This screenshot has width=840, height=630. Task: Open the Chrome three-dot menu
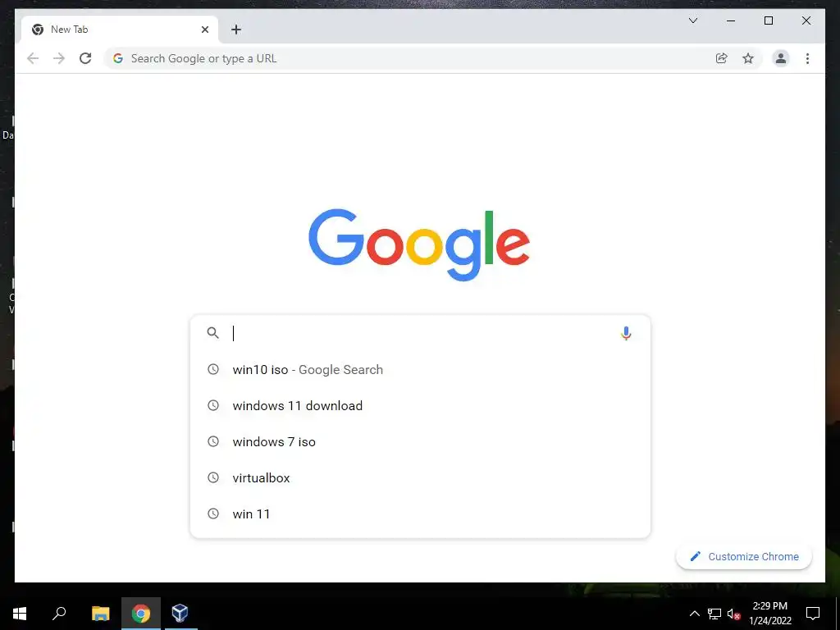click(x=807, y=58)
